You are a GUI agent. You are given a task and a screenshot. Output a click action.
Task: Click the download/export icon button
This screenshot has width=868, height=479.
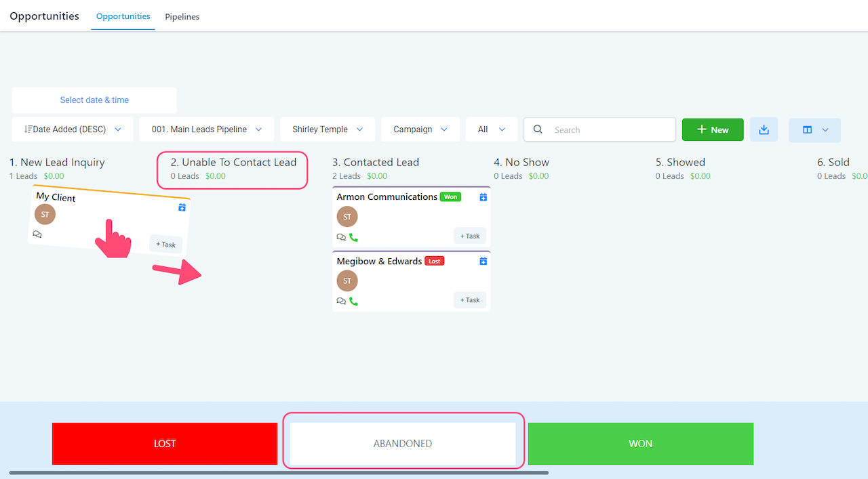click(x=764, y=129)
